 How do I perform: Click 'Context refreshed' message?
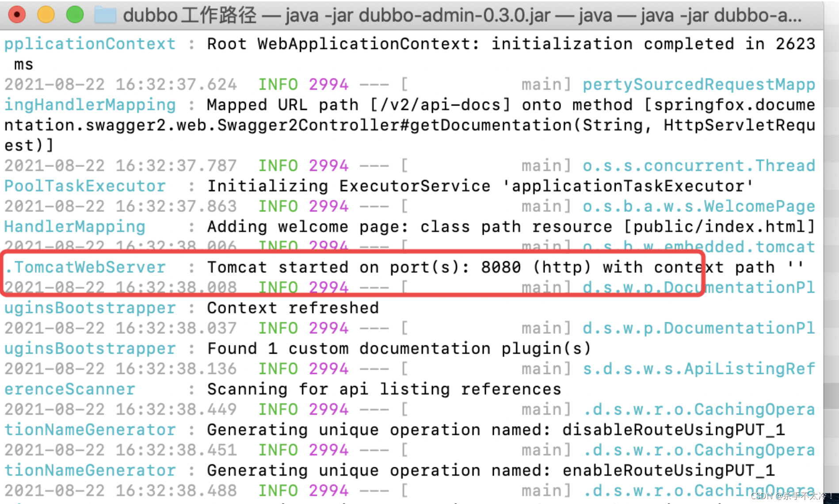(293, 308)
